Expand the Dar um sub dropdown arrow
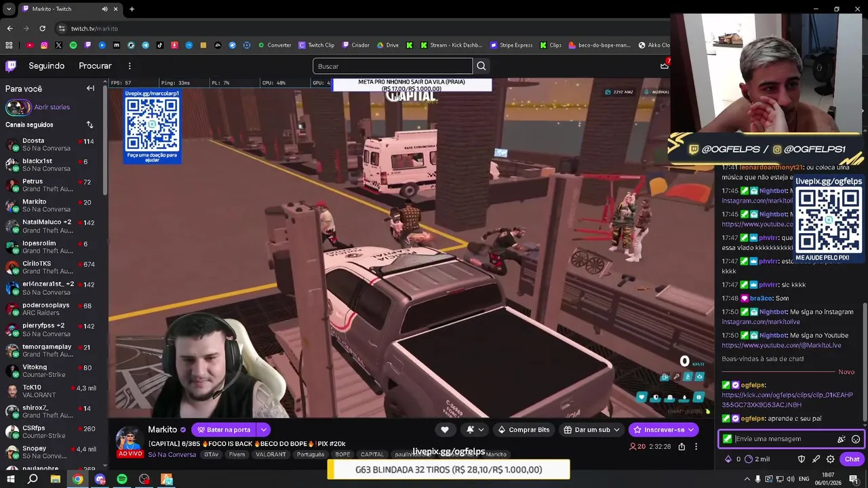This screenshot has width=868, height=488. point(616,430)
